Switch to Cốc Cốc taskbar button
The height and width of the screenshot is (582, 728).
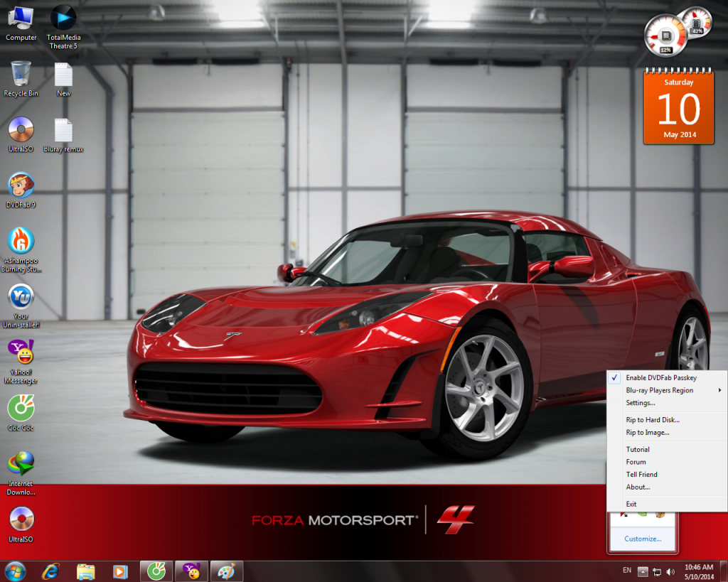click(156, 571)
